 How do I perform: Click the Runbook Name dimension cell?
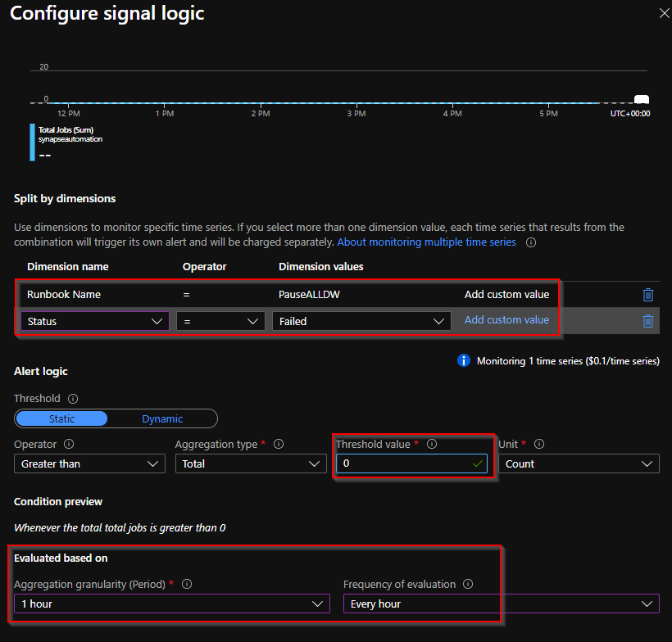(64, 294)
